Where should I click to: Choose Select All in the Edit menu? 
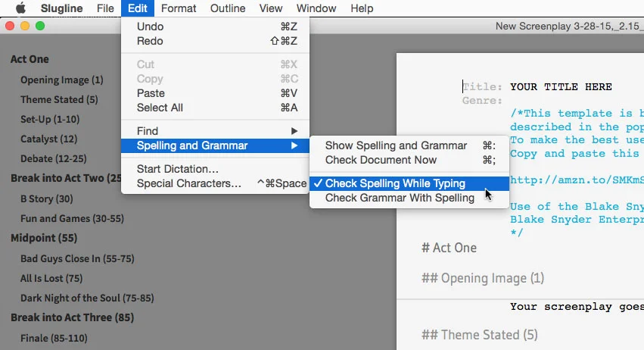[215, 108]
